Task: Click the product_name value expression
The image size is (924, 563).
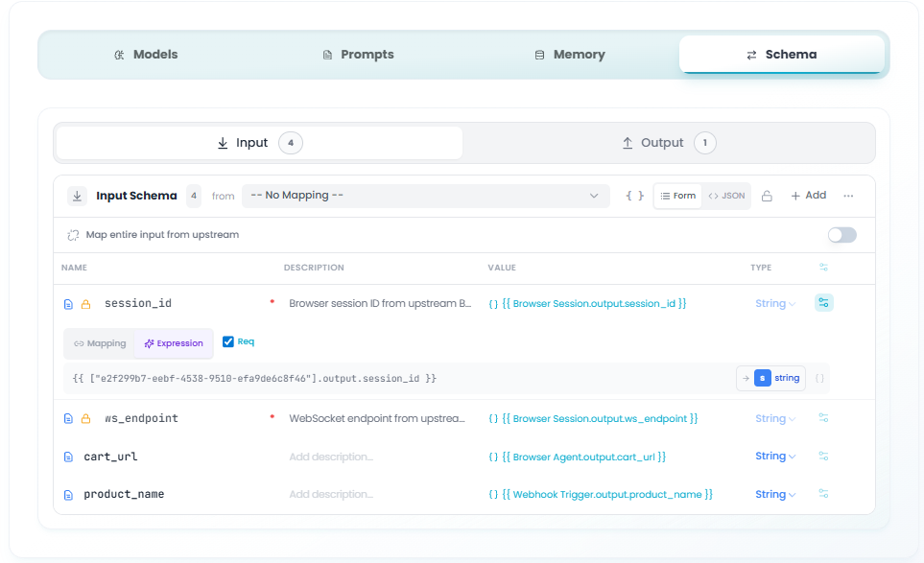Action: click(x=601, y=494)
